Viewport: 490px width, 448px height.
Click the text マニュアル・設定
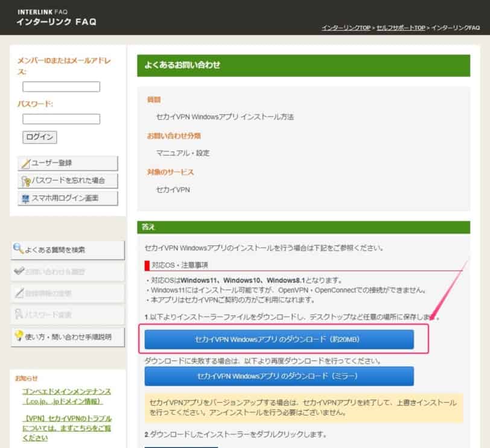[183, 153]
